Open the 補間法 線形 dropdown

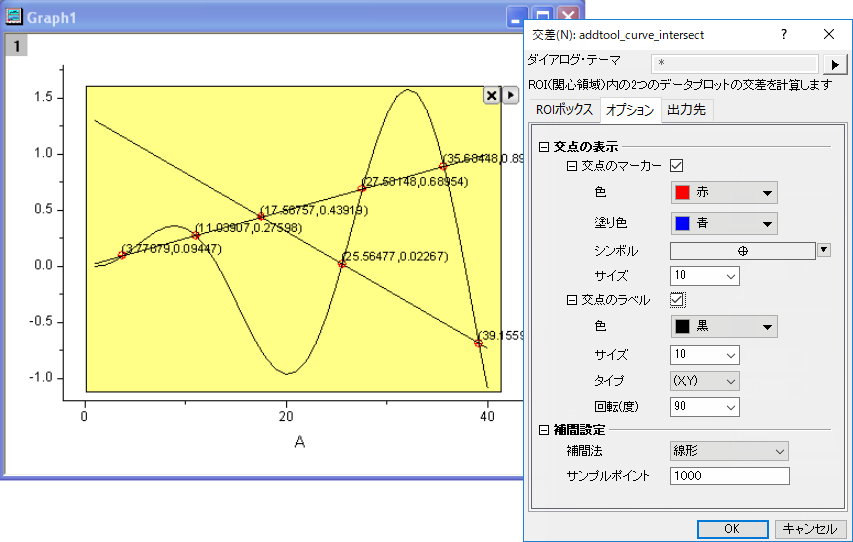pos(729,451)
